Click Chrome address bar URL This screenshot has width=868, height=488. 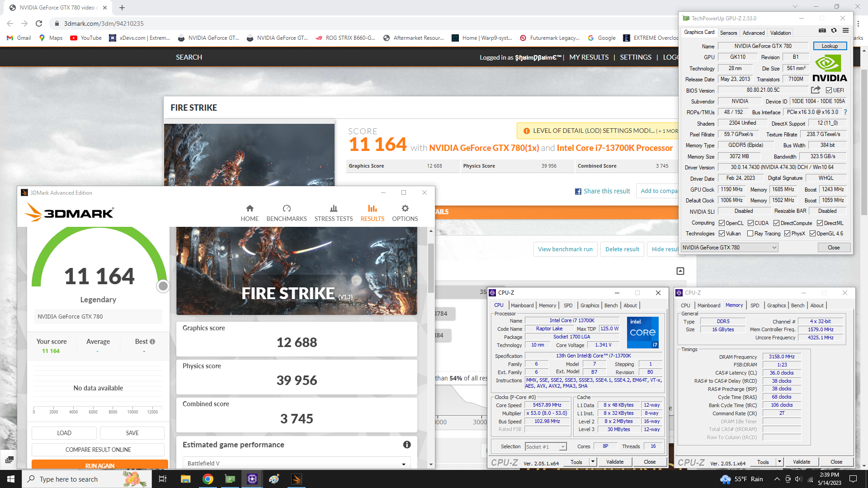104,23
